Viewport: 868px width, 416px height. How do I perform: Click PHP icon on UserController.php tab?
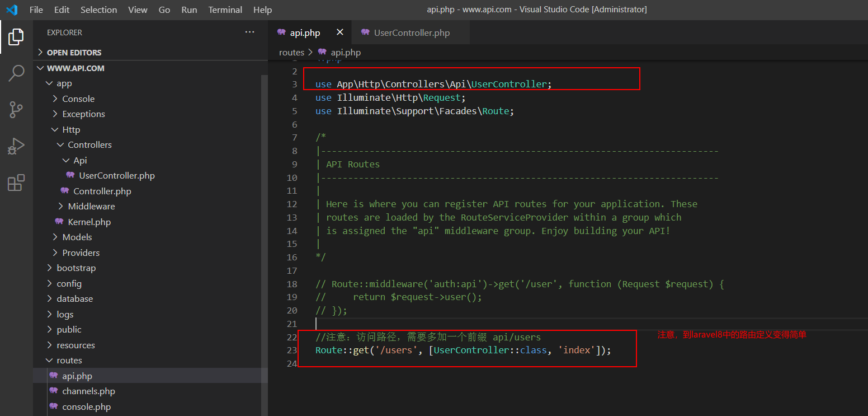[x=365, y=32]
